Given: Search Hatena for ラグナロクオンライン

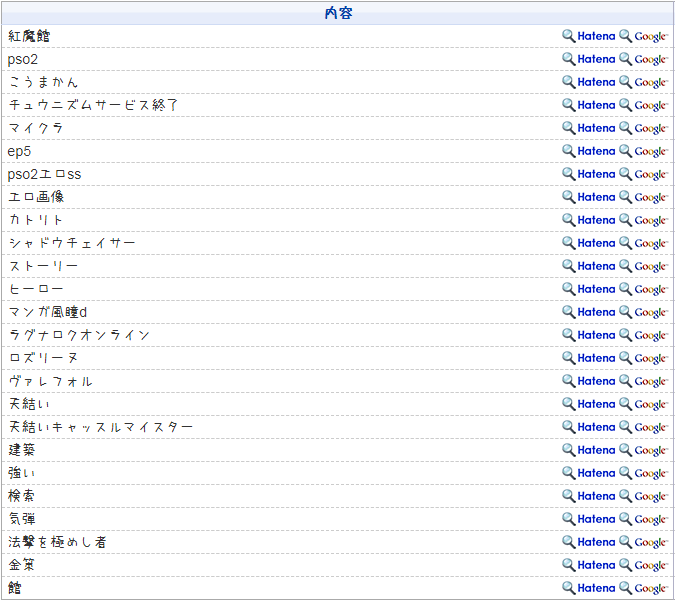Looking at the screenshot, I should point(589,335).
